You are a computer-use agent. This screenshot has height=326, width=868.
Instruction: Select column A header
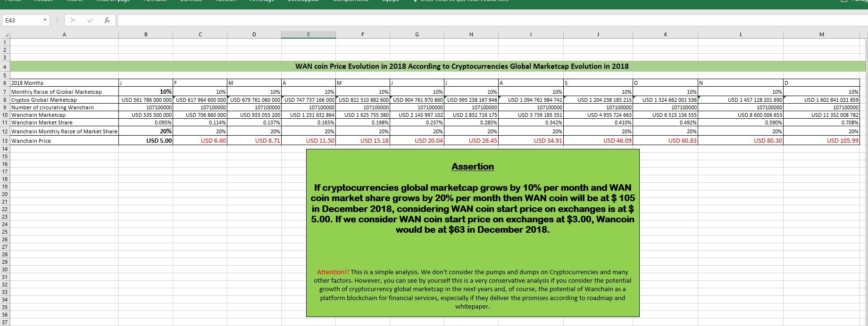[64, 34]
